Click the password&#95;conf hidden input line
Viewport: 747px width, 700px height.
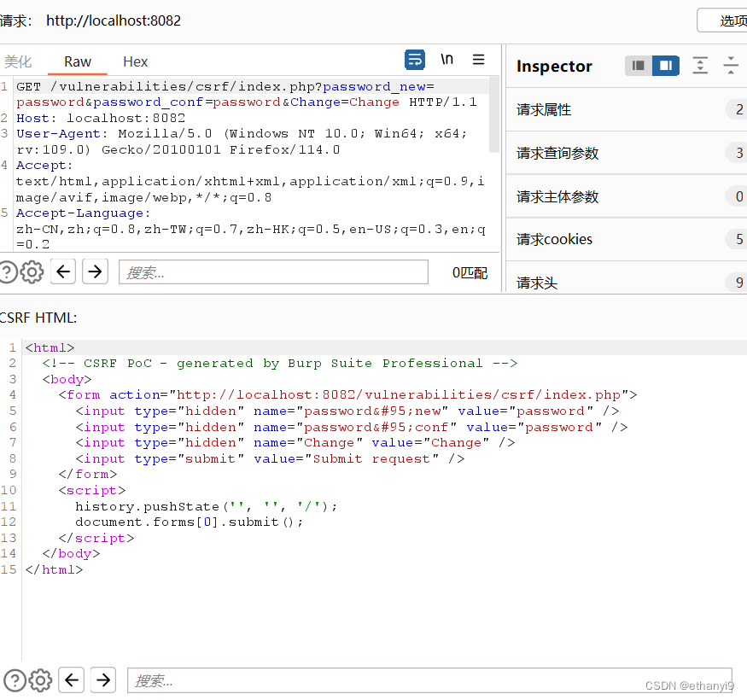coord(352,427)
